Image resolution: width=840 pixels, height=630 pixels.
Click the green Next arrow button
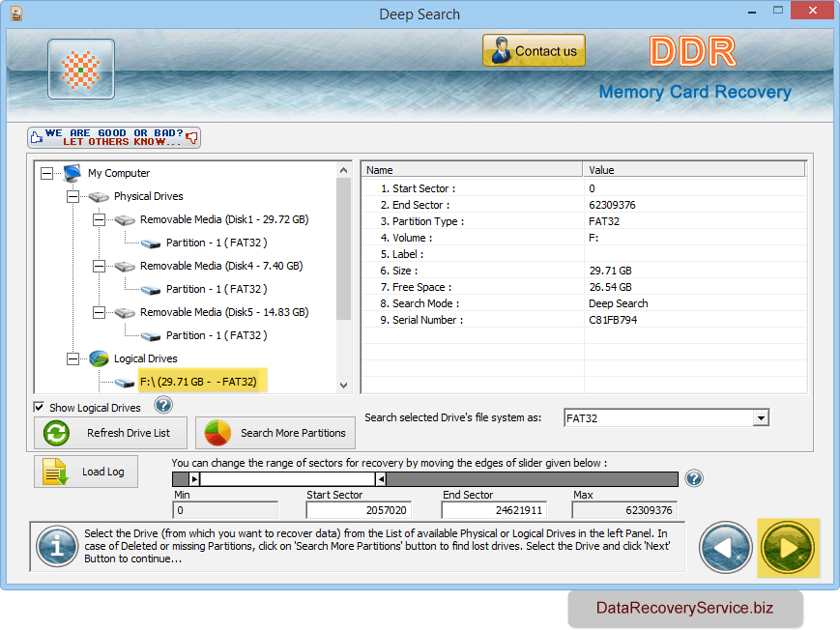(788, 548)
